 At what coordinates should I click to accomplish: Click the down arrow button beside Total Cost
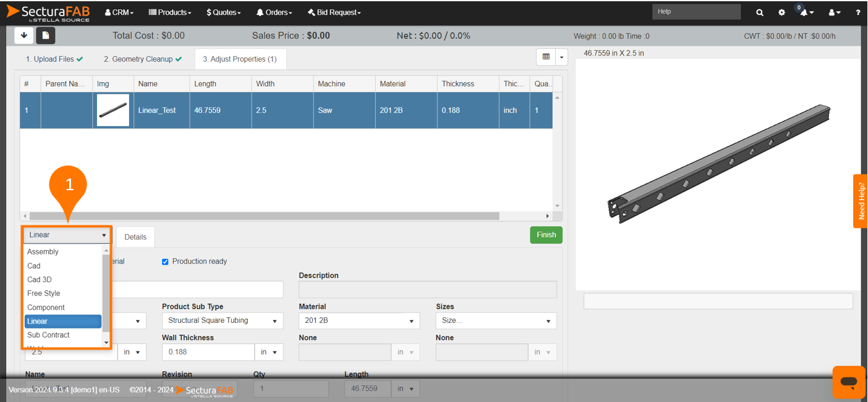click(x=24, y=36)
